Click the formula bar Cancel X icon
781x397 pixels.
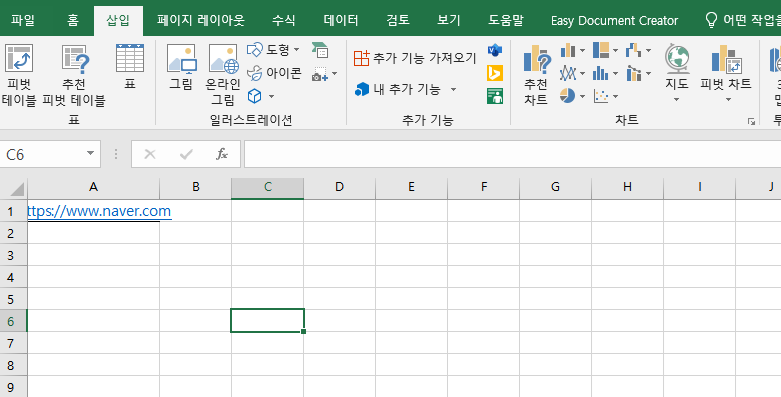coord(150,154)
